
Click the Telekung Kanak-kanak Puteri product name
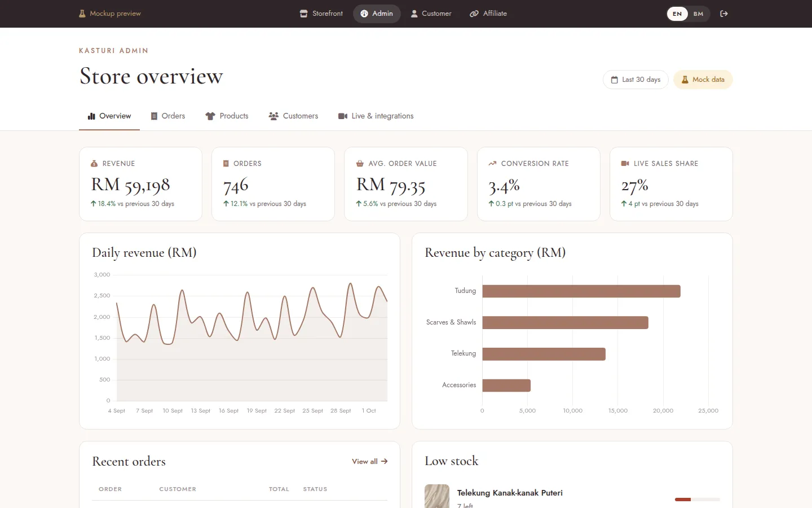pyautogui.click(x=510, y=493)
